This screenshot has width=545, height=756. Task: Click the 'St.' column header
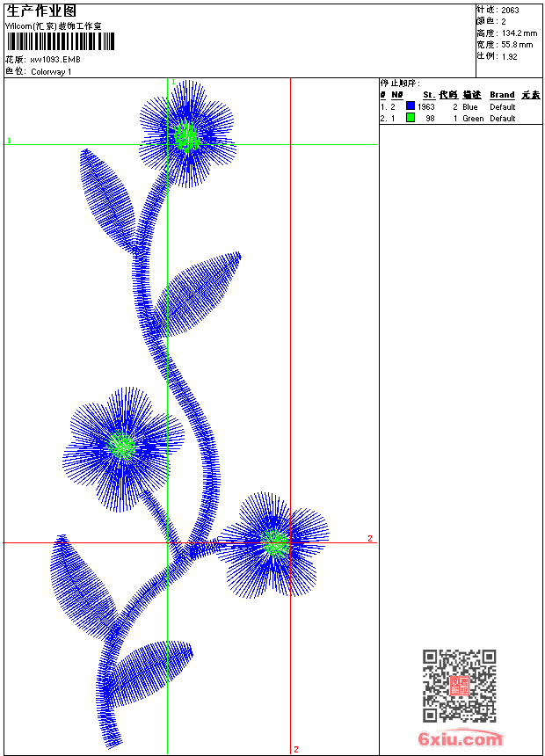[x=429, y=95]
